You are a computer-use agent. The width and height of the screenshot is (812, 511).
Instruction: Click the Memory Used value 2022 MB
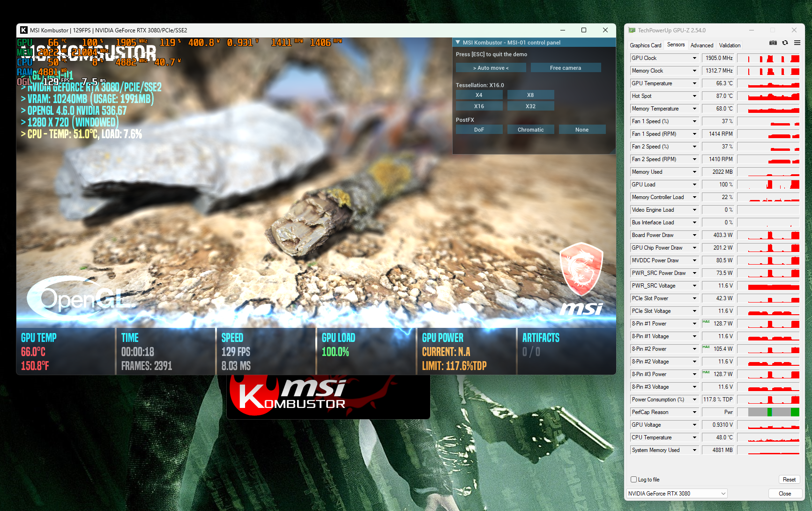pyautogui.click(x=718, y=172)
